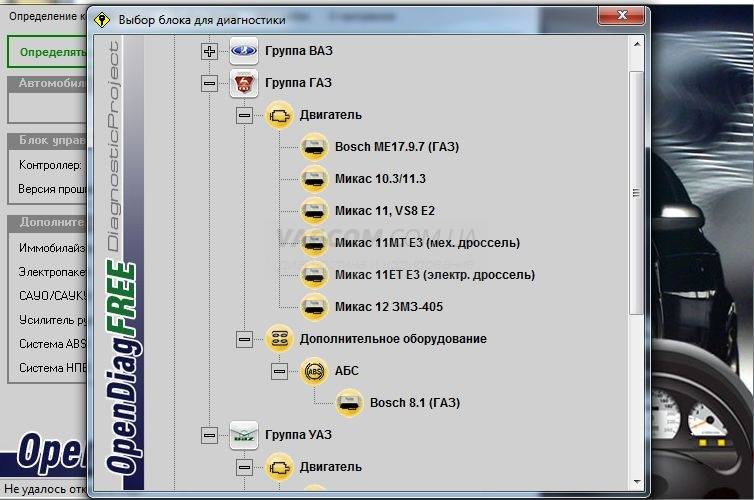This screenshot has height=500, width=754.
Task: Click Система НПБ row in main window
Action: [52, 368]
